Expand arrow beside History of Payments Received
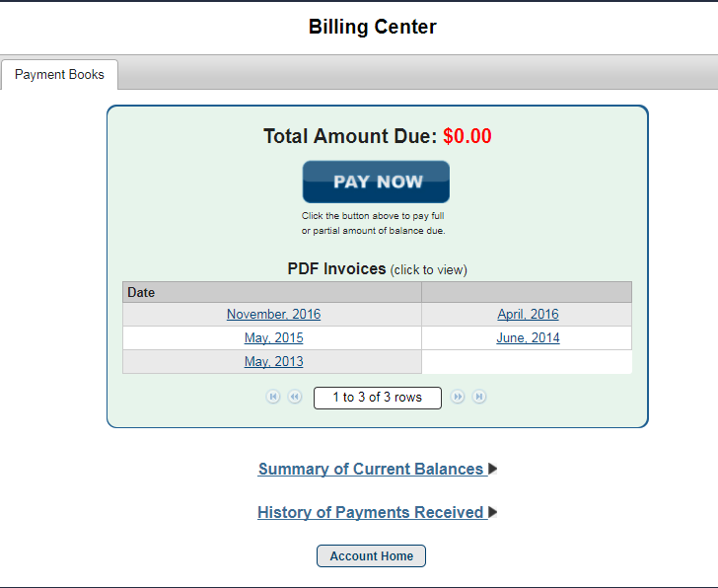The image size is (718, 588). click(493, 512)
